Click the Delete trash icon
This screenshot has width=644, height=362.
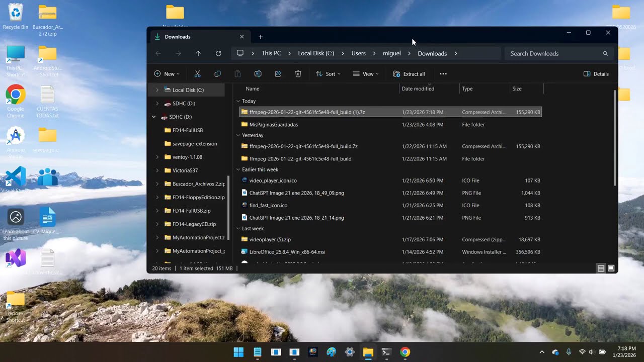point(298,74)
